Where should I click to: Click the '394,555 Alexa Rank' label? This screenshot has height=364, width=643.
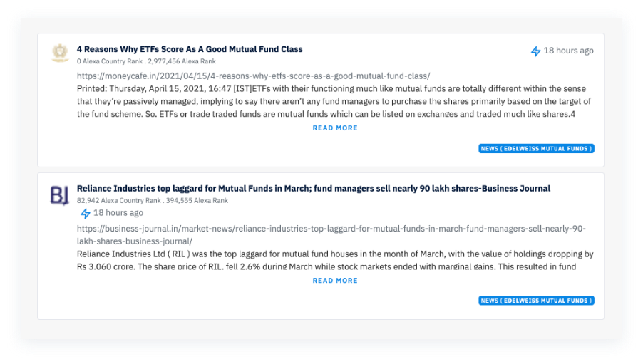[x=197, y=200]
